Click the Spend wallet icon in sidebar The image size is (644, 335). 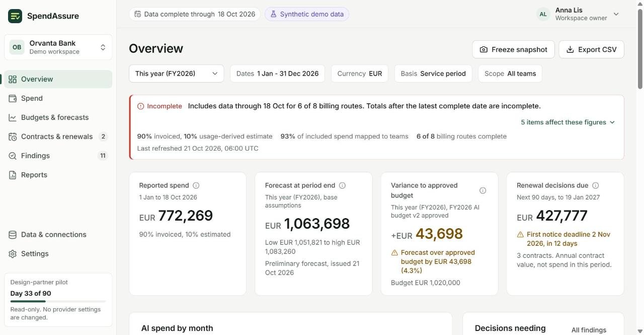(13, 98)
